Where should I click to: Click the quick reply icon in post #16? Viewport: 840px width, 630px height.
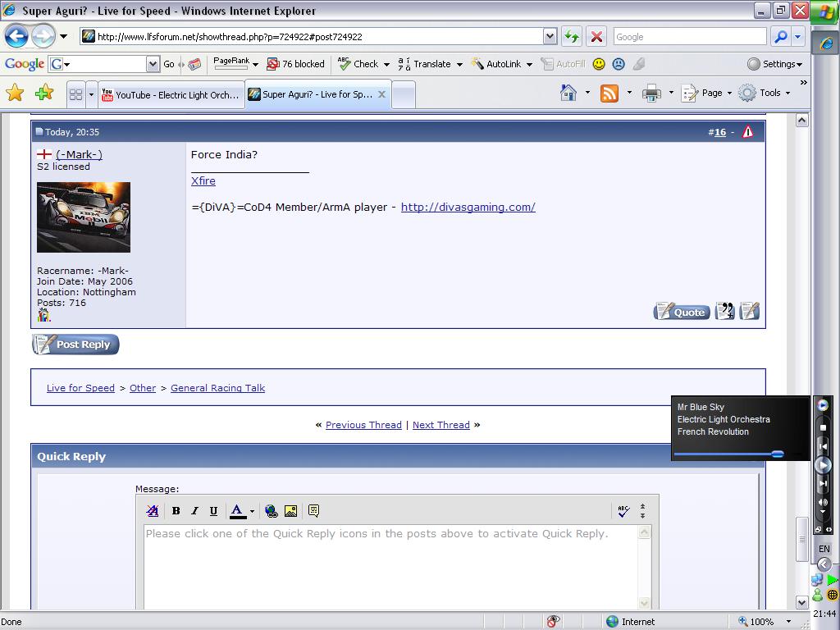[750, 311]
